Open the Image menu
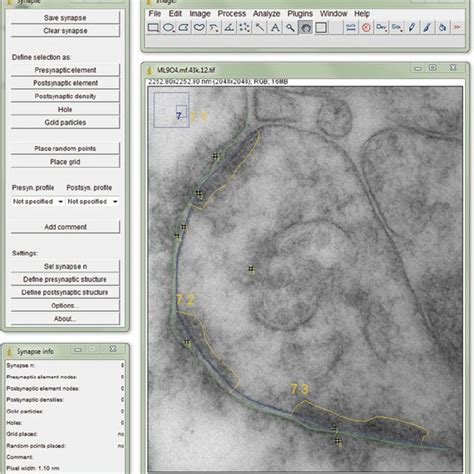Image resolution: width=474 pixels, height=474 pixels. coord(200,14)
